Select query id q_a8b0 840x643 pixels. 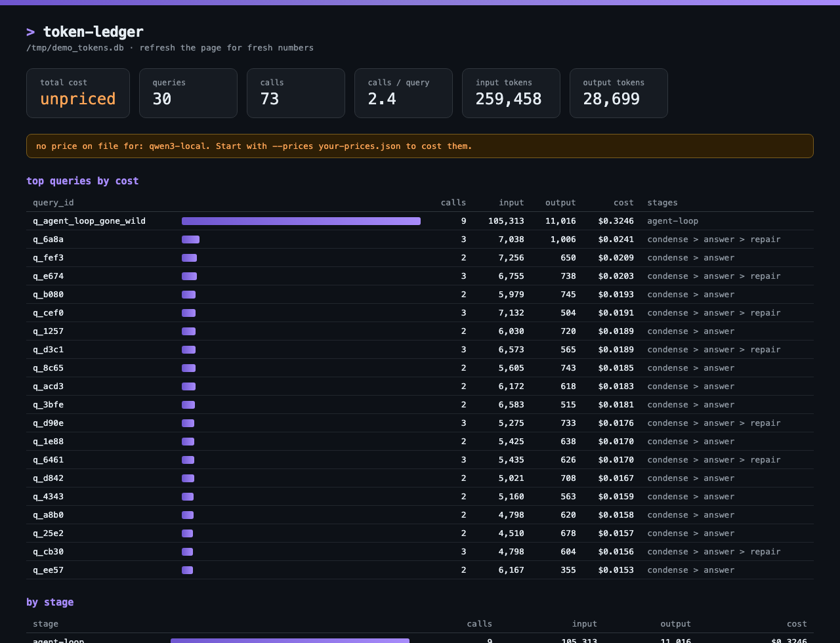click(48, 515)
